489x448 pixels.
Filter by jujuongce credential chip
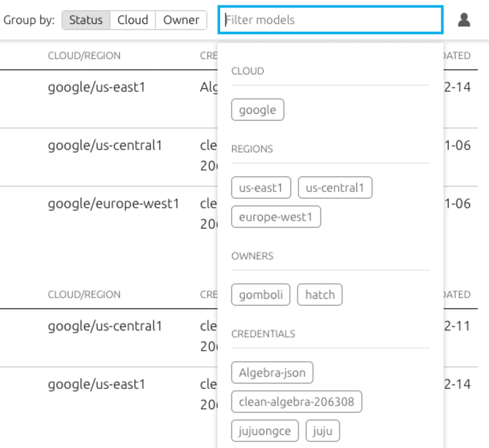point(265,431)
